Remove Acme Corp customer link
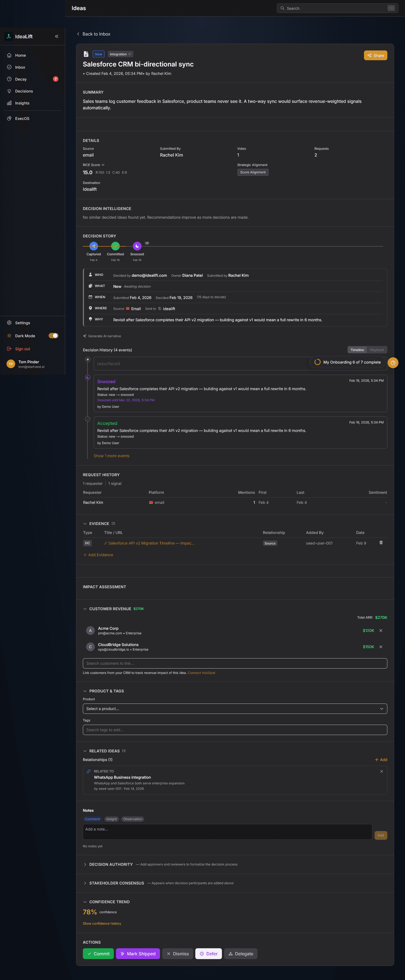This screenshot has height=980, width=405. click(381, 631)
